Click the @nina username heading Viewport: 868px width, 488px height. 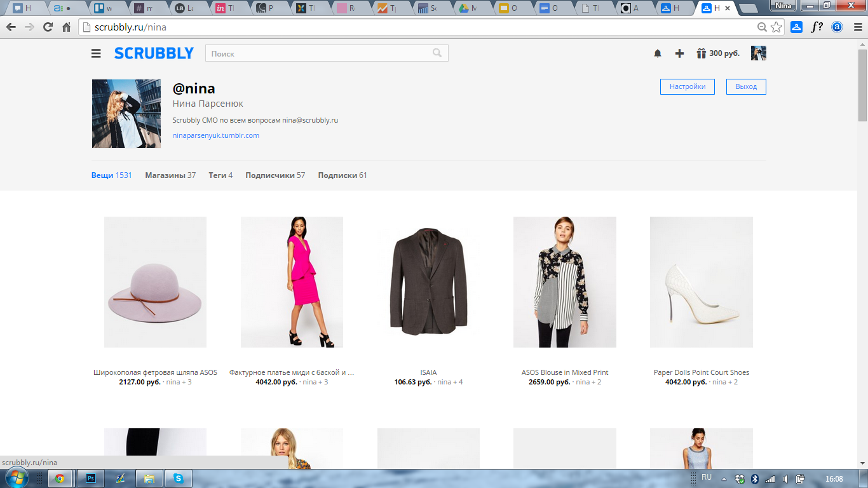[x=194, y=88]
